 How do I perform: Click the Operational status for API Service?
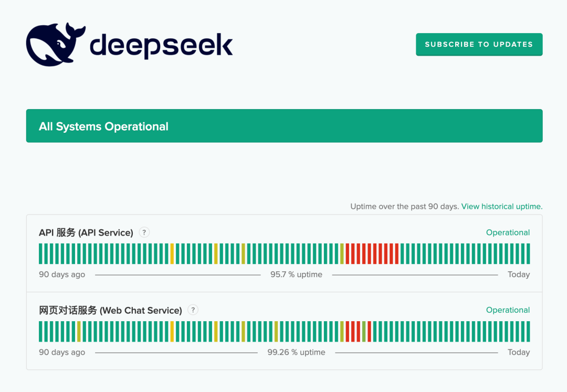(x=508, y=232)
